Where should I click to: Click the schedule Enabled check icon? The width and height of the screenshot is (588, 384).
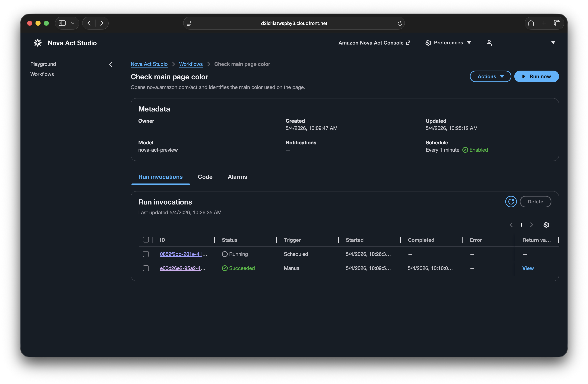pos(465,150)
